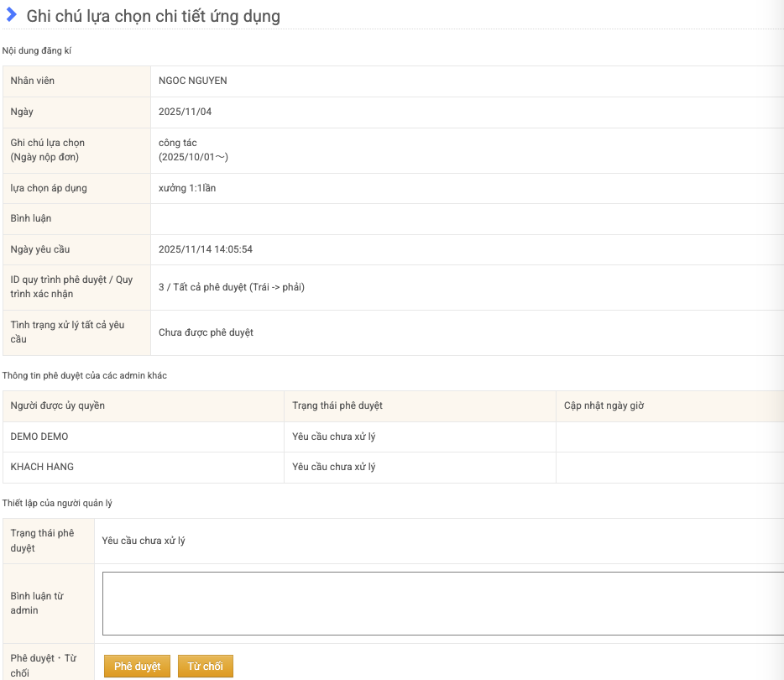784x680 pixels.
Task: Click the blue chevron icon beside the page title
Action: 12,14
